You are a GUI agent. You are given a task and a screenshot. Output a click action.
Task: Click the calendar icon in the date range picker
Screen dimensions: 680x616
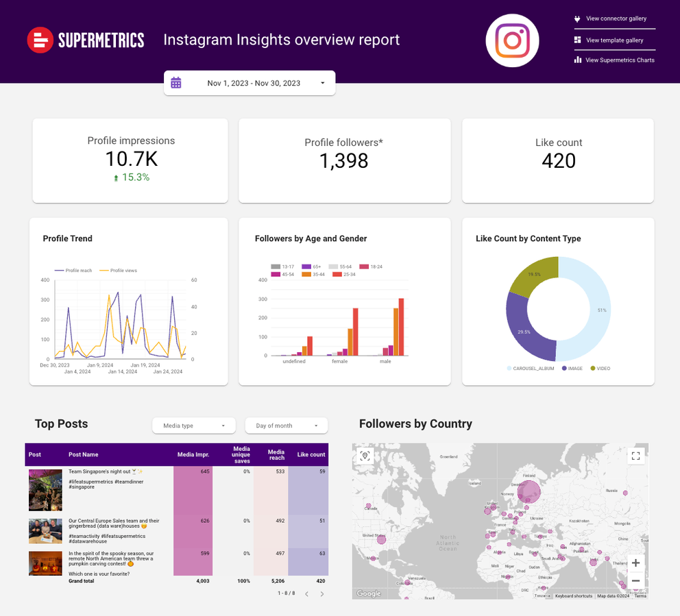click(176, 82)
